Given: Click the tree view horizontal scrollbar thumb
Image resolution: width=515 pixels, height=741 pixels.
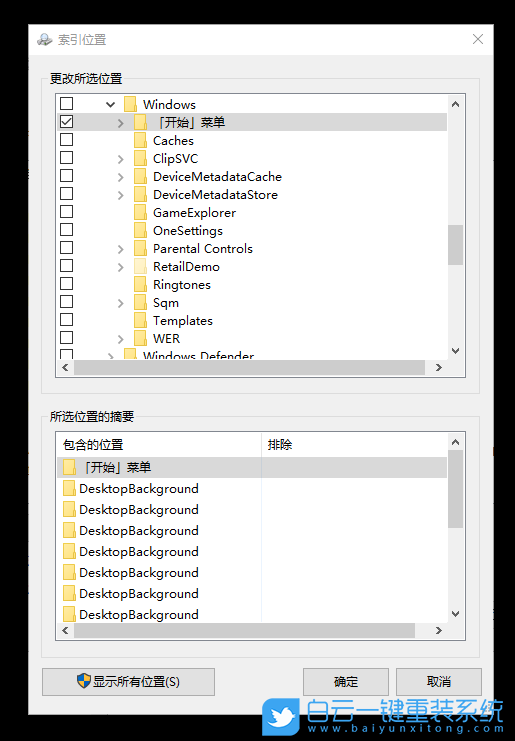Looking at the screenshot, I should tap(249, 367).
